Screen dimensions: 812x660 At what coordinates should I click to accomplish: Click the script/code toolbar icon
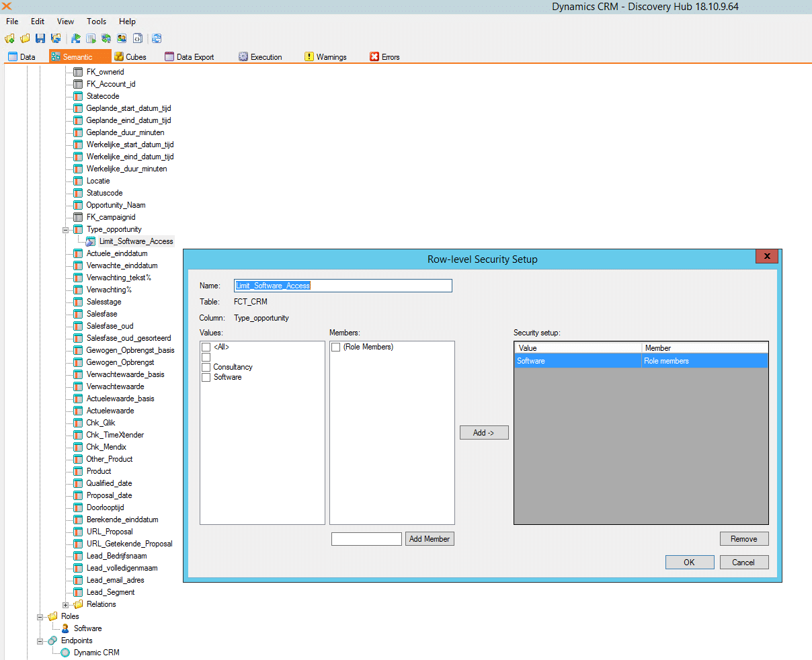(137, 38)
